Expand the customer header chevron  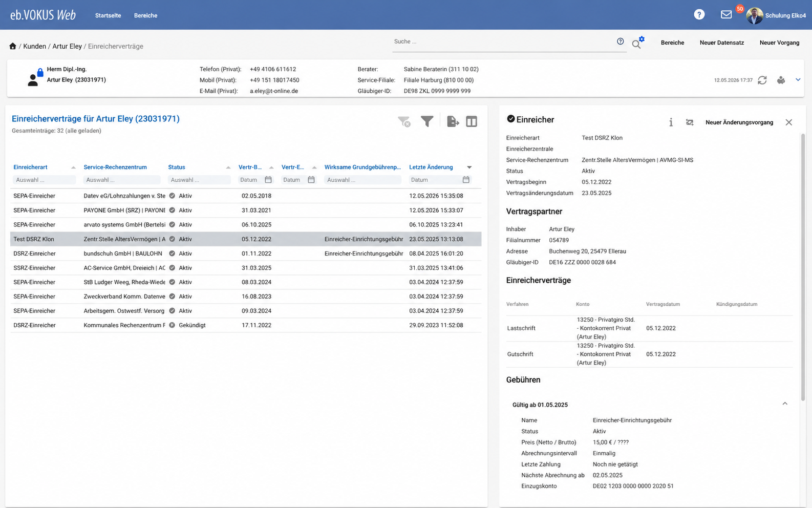click(798, 80)
